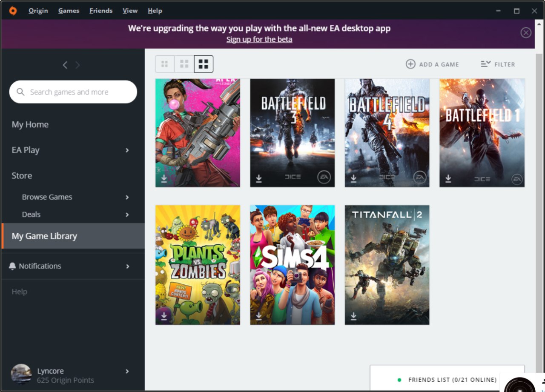This screenshot has width=545, height=392.
Task: Click the Browse Games sidebar item
Action: click(47, 197)
